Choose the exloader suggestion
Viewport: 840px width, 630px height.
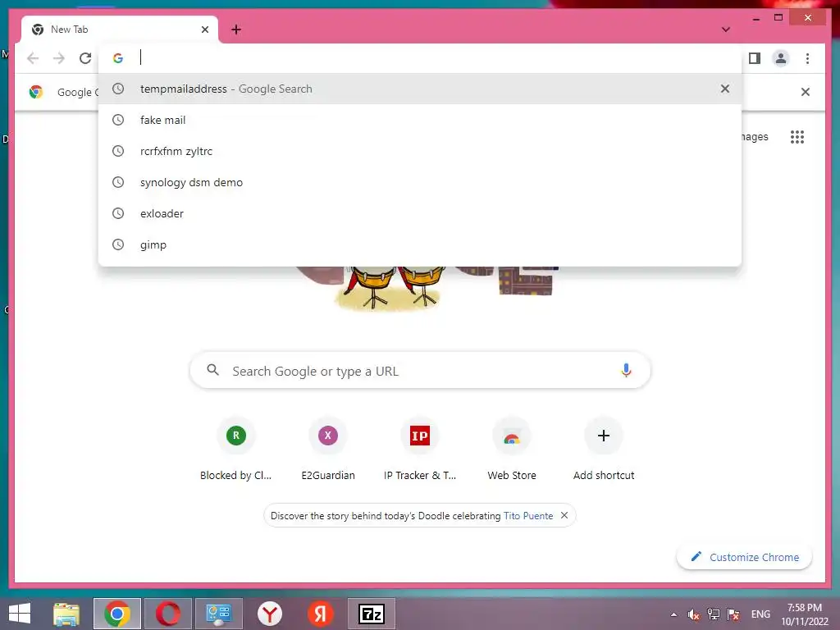(x=420, y=213)
